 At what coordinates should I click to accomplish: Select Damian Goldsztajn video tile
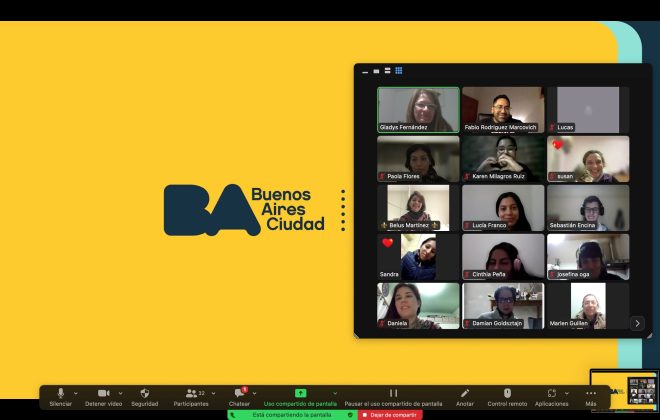(x=503, y=306)
